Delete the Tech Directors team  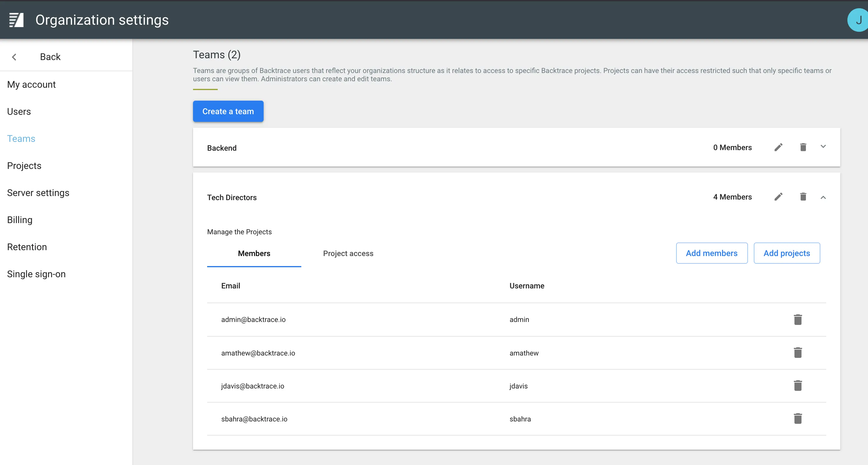(x=803, y=197)
